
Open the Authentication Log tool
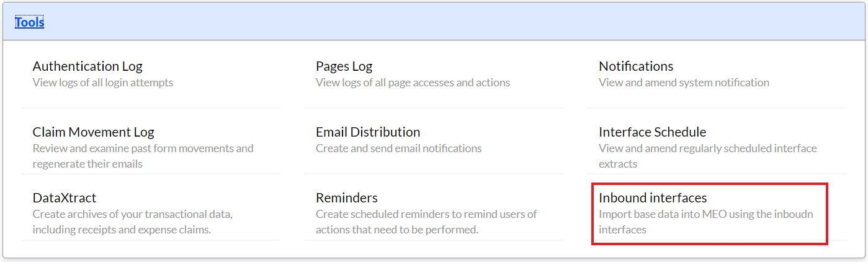pyautogui.click(x=87, y=66)
